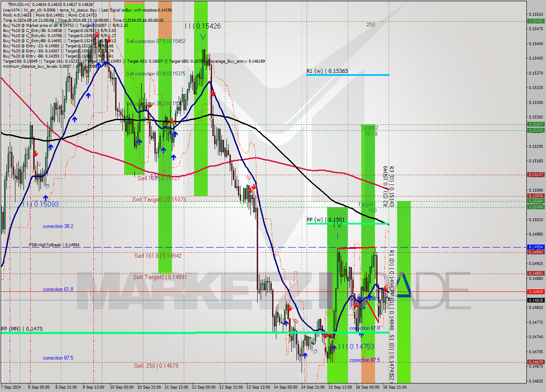Click the current price 0.14828 tag
546x392 pixels.
click(x=536, y=300)
